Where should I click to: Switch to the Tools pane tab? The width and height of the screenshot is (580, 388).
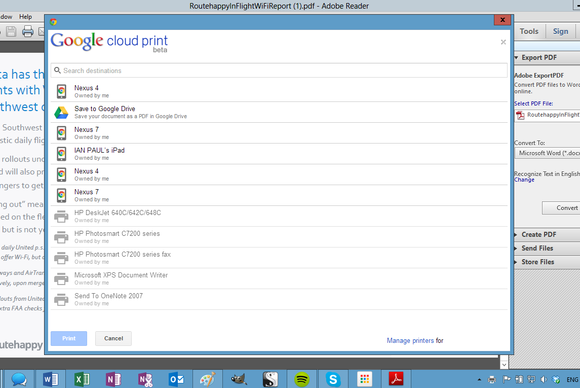point(529,31)
